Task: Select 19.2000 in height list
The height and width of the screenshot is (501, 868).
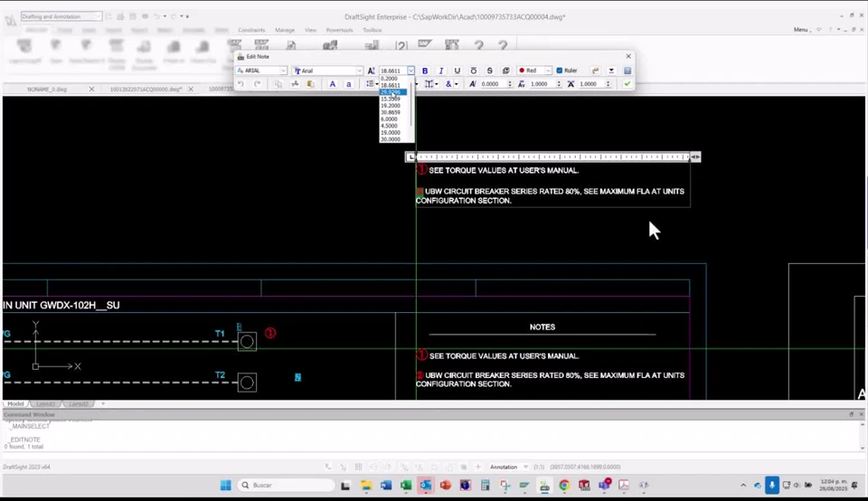Action: tap(391, 106)
